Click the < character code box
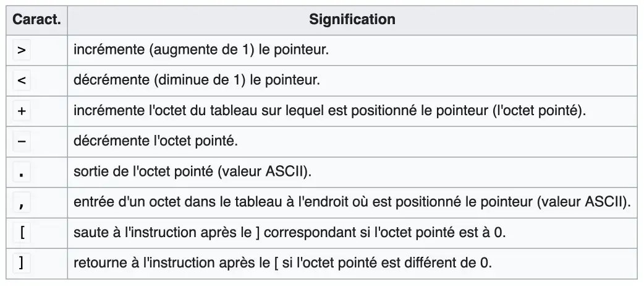Screen dimensions: 644x286 [x=22, y=80]
